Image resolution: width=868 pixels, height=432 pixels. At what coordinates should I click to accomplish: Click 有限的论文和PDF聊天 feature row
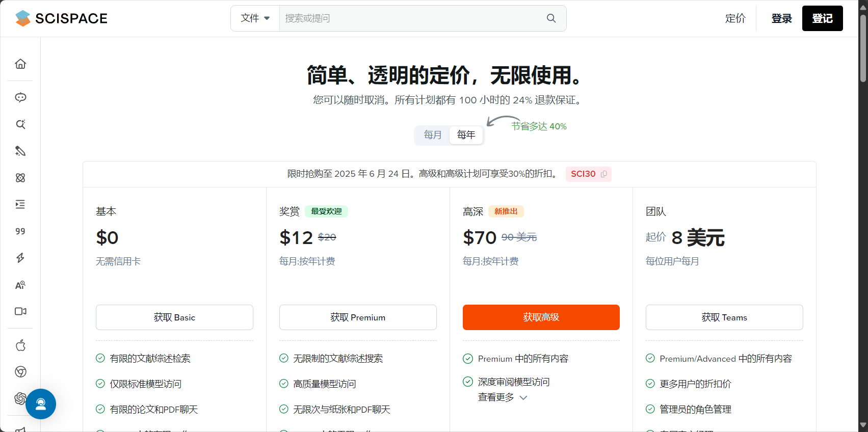pyautogui.click(x=147, y=410)
